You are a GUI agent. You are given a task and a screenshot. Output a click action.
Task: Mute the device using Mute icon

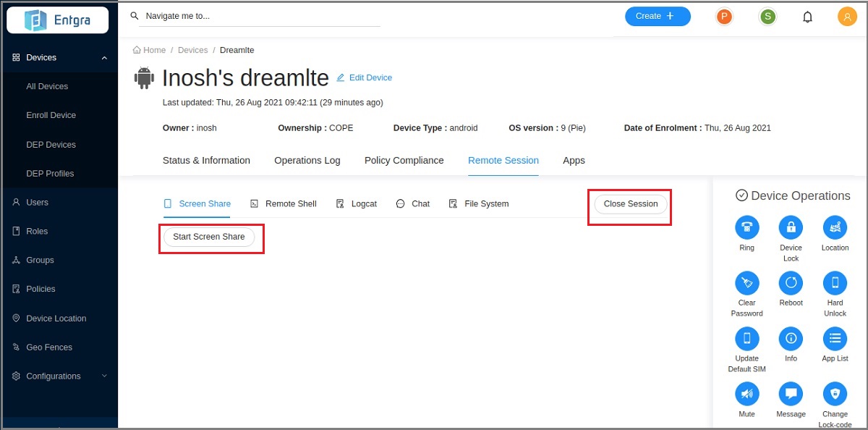(x=746, y=394)
